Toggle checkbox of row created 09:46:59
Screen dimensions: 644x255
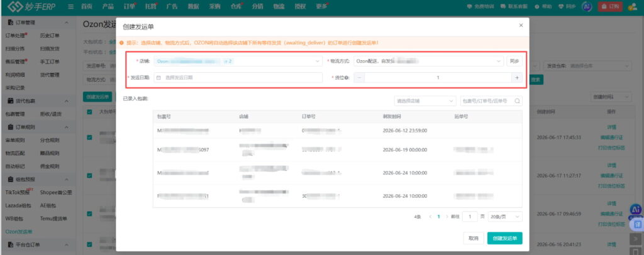point(89,214)
